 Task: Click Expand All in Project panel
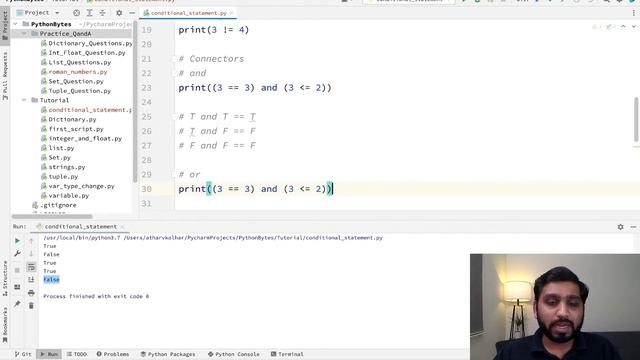89,13
